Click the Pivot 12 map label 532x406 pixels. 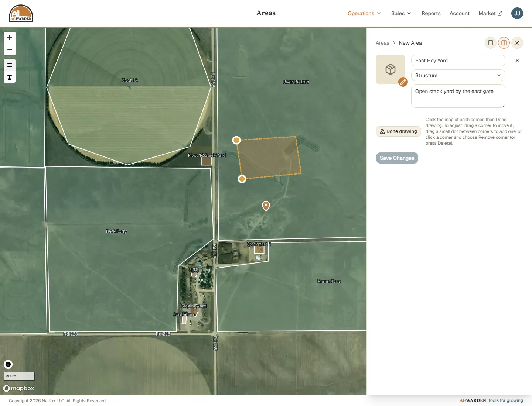tap(129, 80)
